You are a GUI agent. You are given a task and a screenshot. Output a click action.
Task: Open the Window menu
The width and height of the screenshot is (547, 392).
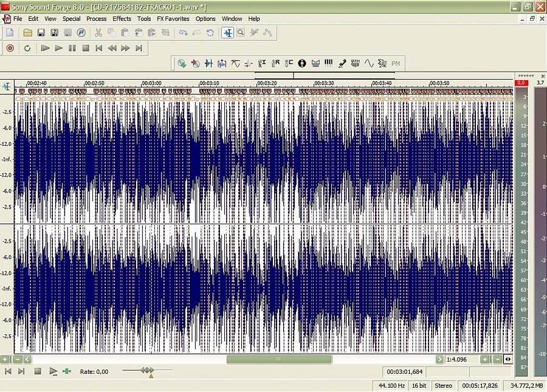pos(232,19)
